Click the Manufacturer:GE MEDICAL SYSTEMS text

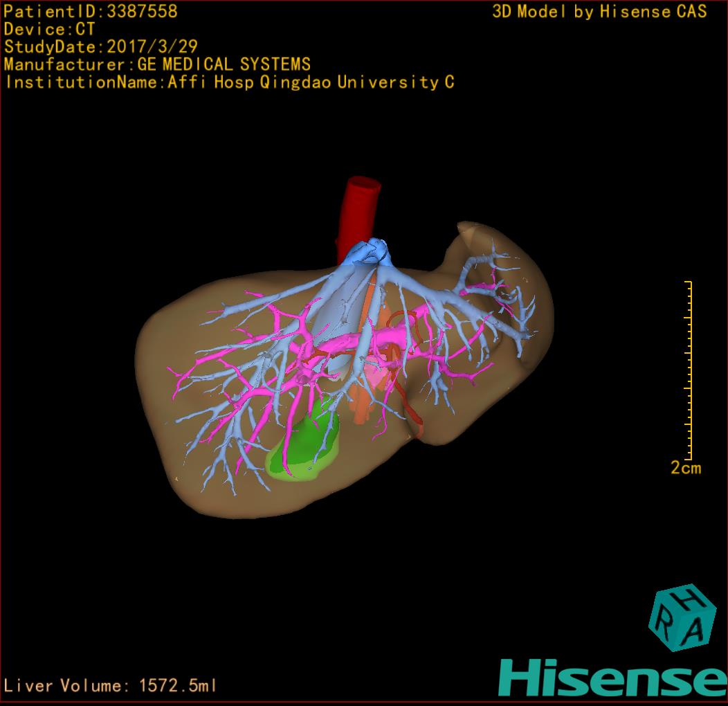point(157,64)
